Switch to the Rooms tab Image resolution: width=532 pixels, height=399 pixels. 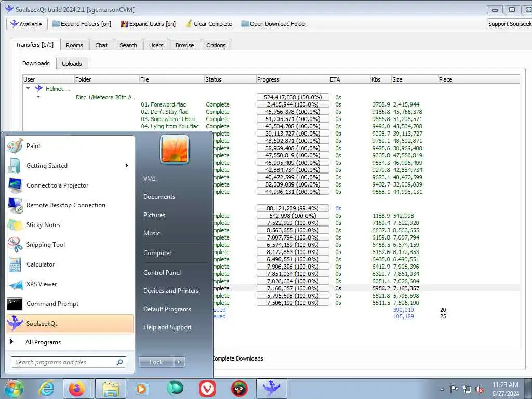tap(74, 45)
